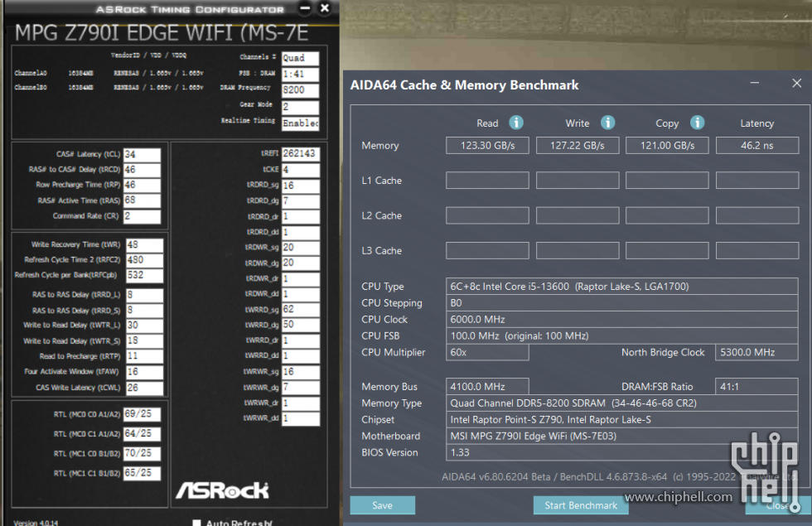The height and width of the screenshot is (526, 812).
Task: Select the Refresh Cycle Time 2 (tRFC2) field
Action: pos(144,260)
